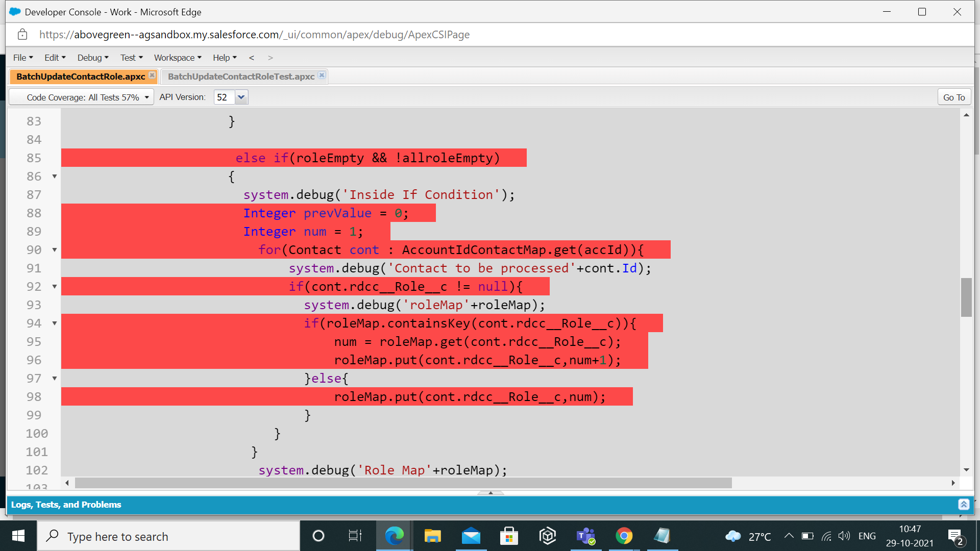Click the forward navigation arrow in menu bar
The width and height of the screenshot is (980, 551).
[271, 58]
